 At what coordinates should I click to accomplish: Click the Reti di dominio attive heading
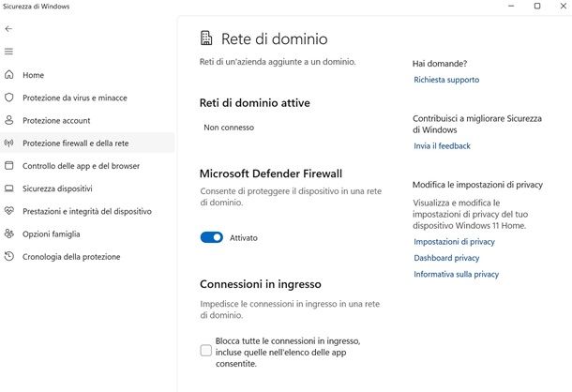[255, 103]
